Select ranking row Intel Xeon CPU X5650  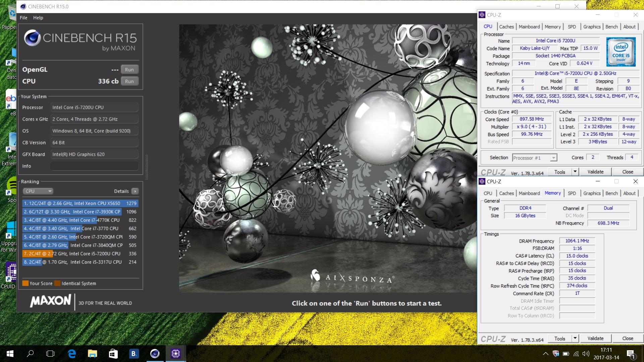(80, 203)
